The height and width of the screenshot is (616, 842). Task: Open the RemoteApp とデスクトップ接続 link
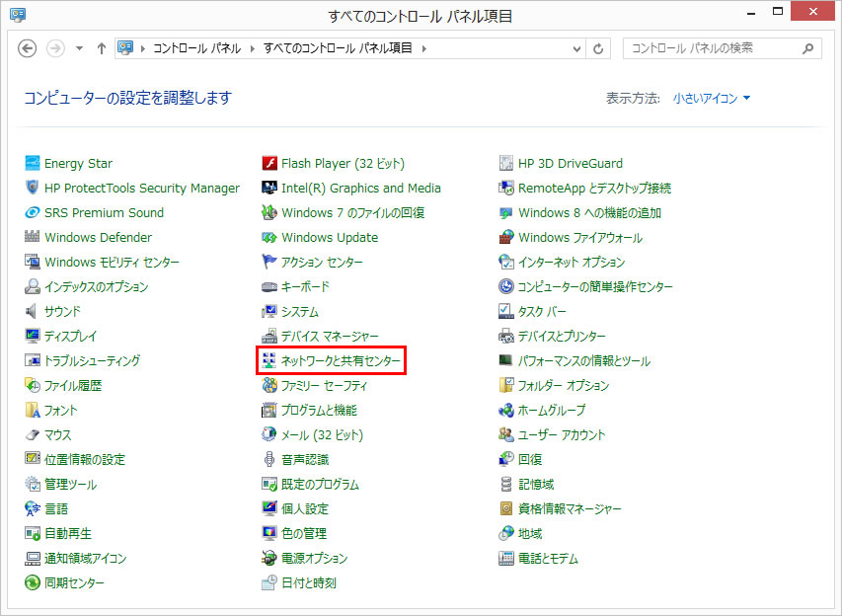pos(594,188)
